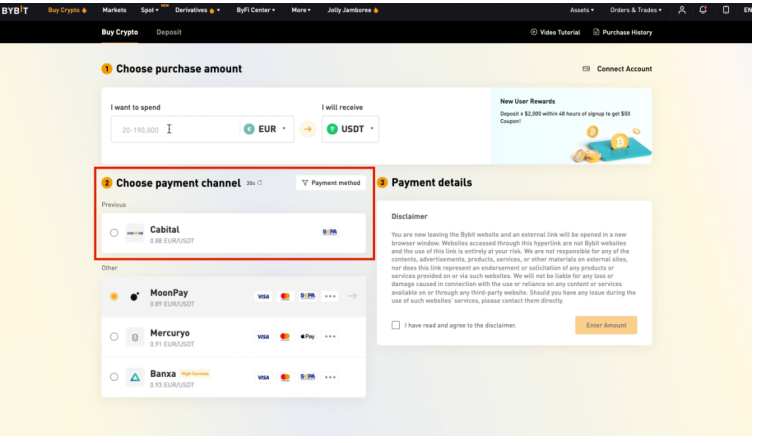Click the Mastercard icon in the Banxa row

pos(285,377)
